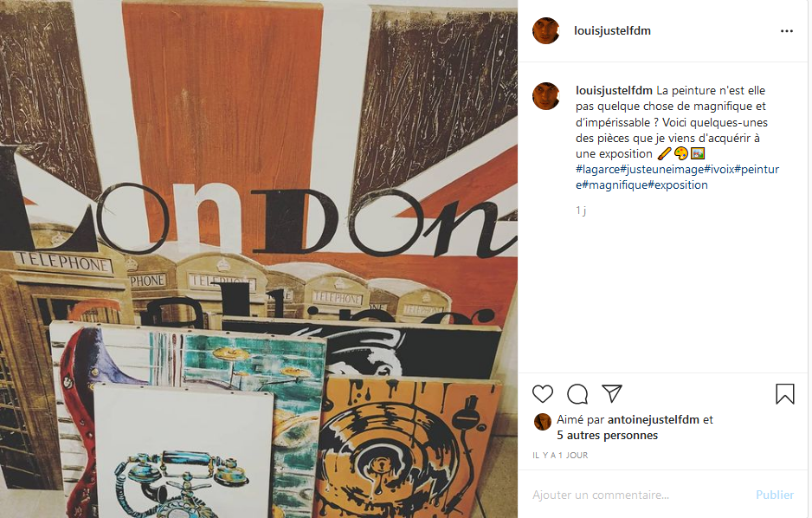Open the three-dot more options menu
This screenshot has height=518, width=812.
tap(787, 31)
